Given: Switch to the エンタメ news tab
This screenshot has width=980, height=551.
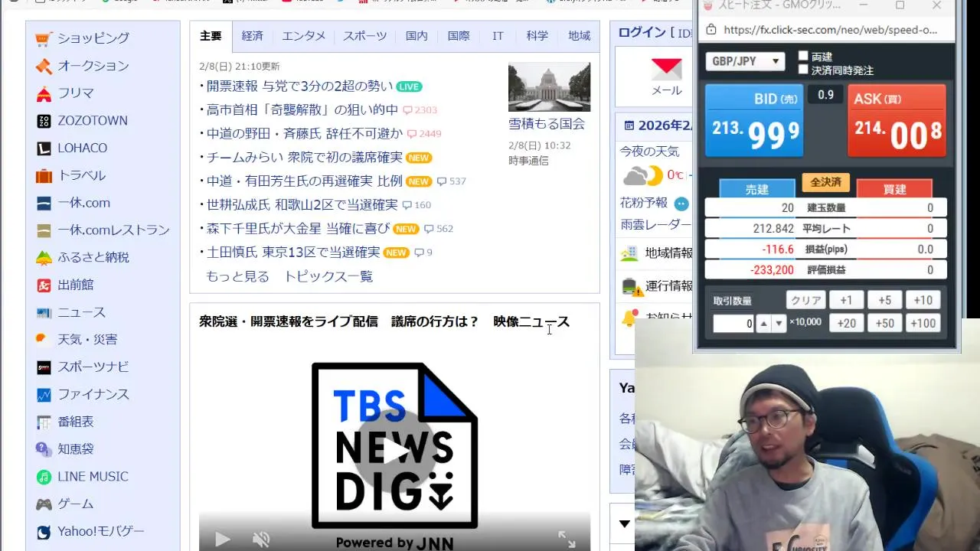Looking at the screenshot, I should (303, 36).
